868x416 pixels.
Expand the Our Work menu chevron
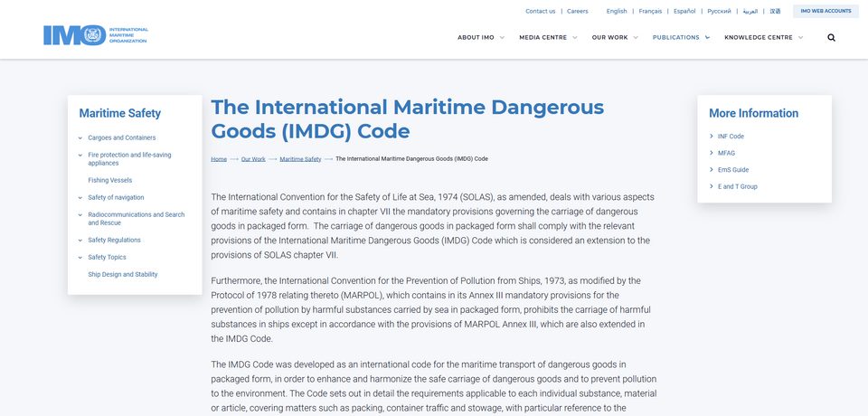[636, 38]
